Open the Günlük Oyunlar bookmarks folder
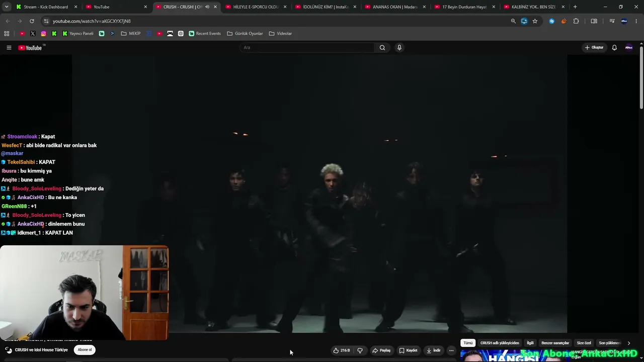The image size is (644, 362). pos(245,34)
